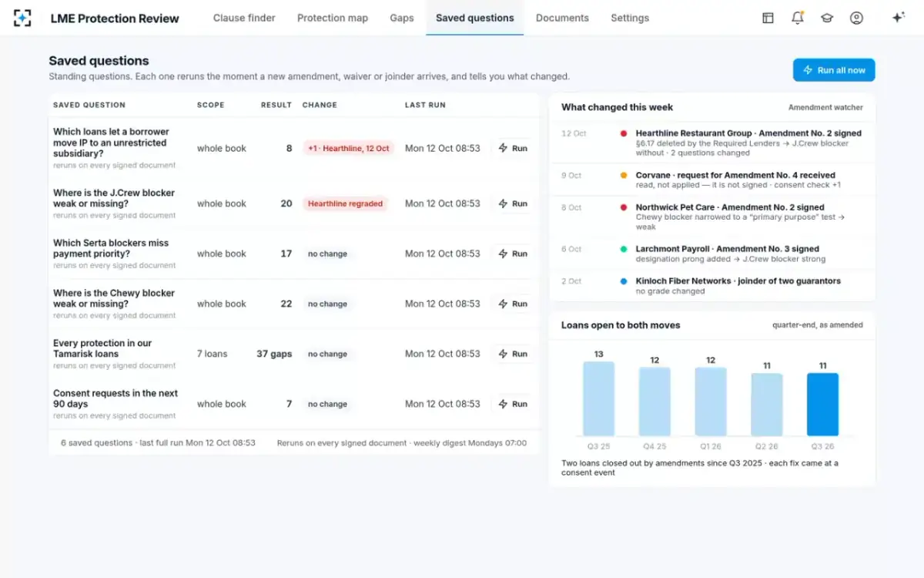
Task: Click the blue dot beside Kinloch Fiber Networks
Action: 624,281
